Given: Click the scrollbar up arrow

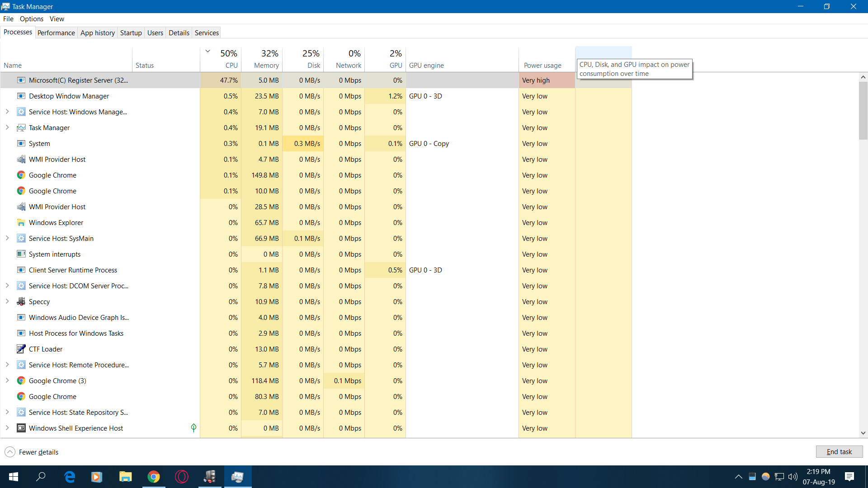Looking at the screenshot, I should coord(863,77).
